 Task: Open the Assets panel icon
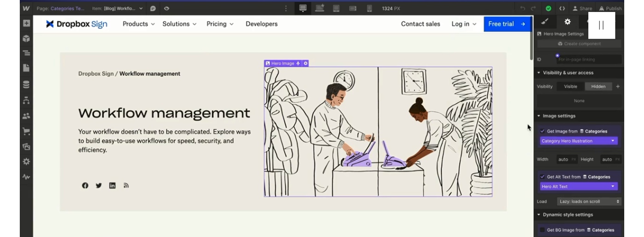click(26, 147)
